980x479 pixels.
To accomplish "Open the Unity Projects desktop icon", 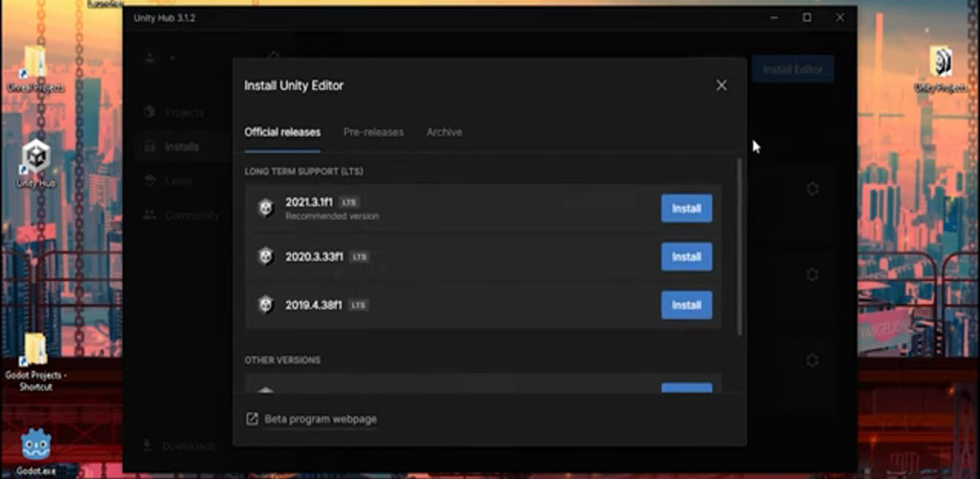I will click(942, 69).
